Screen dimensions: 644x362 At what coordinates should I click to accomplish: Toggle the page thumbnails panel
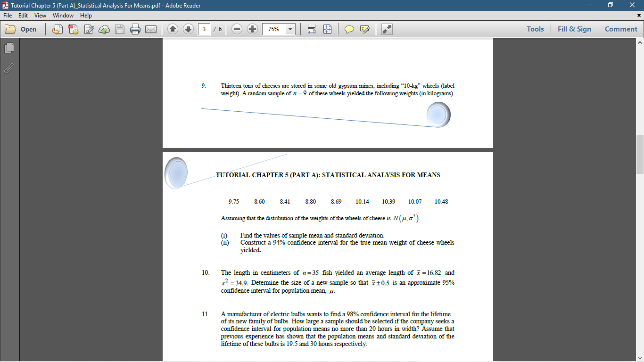tap(8, 48)
